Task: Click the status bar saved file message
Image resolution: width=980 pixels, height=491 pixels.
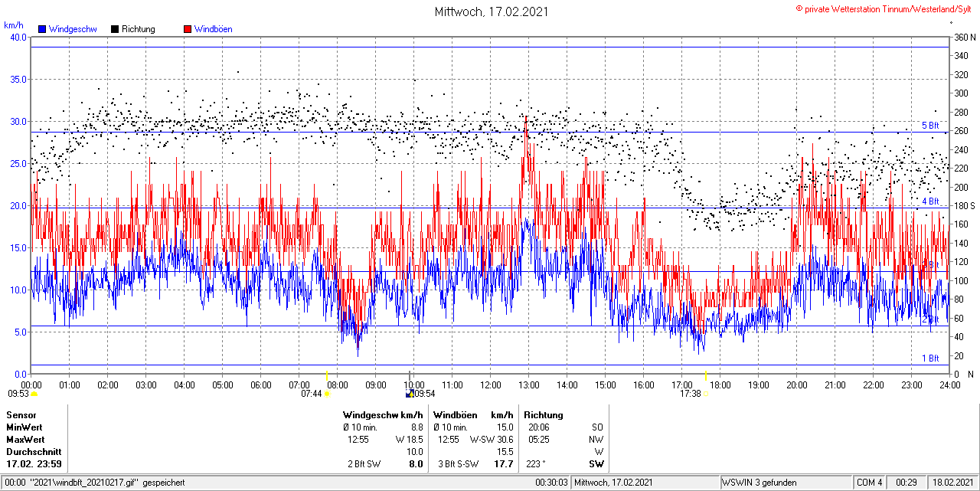Action: click(x=94, y=483)
